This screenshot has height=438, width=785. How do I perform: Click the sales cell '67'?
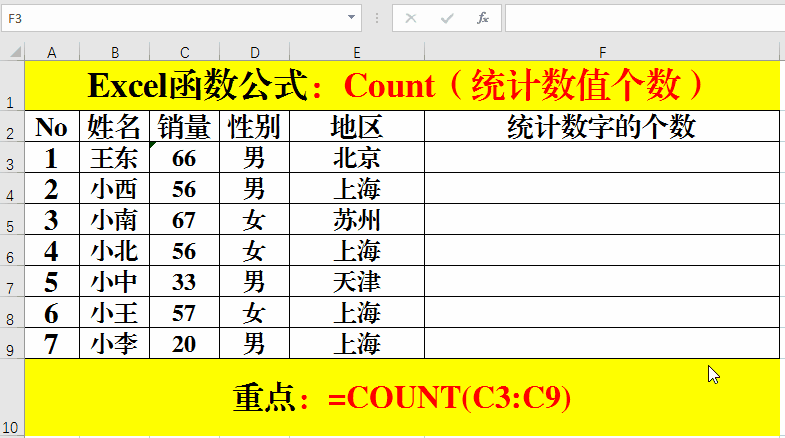click(185, 219)
